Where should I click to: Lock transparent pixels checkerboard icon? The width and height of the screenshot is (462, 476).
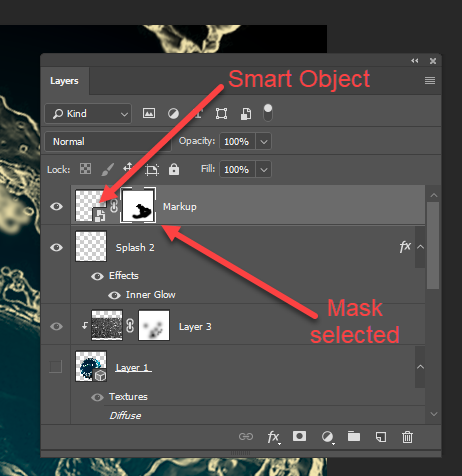[85, 169]
